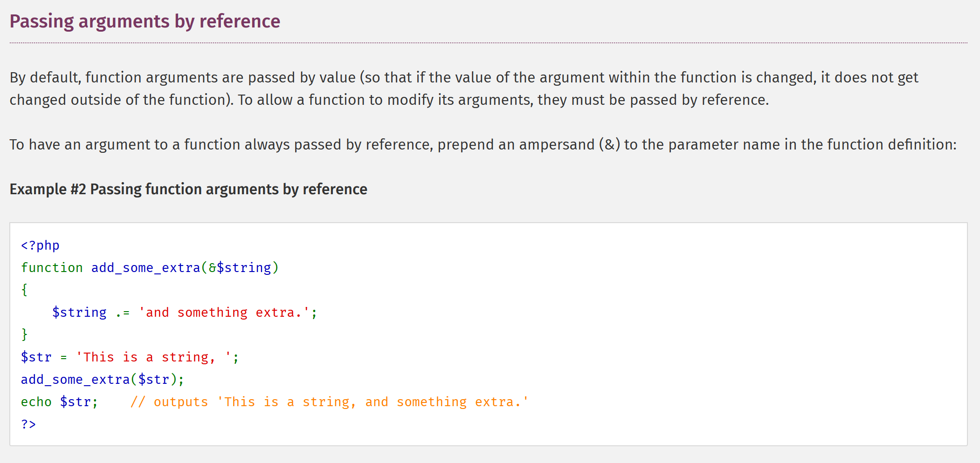980x463 pixels.
Task: Click the red 'and something extra.' string
Action: [224, 313]
